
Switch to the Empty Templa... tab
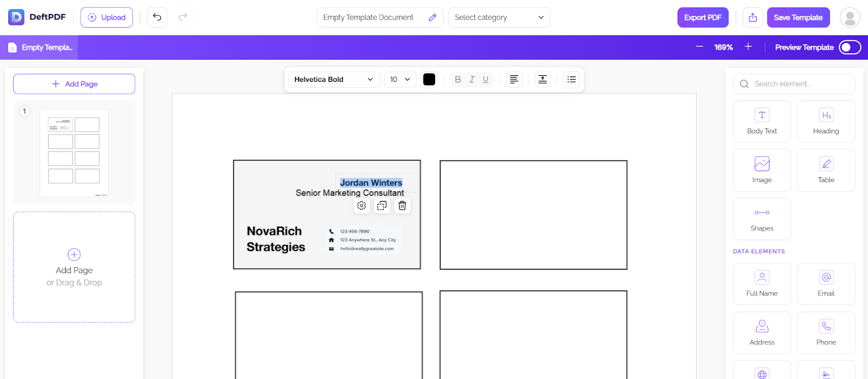(x=40, y=48)
